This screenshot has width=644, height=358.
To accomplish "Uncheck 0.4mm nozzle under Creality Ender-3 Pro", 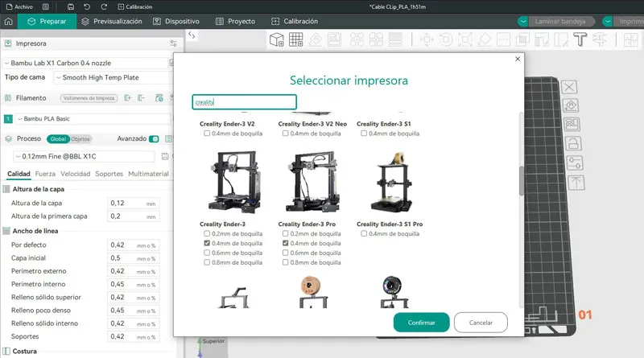I will (x=286, y=243).
